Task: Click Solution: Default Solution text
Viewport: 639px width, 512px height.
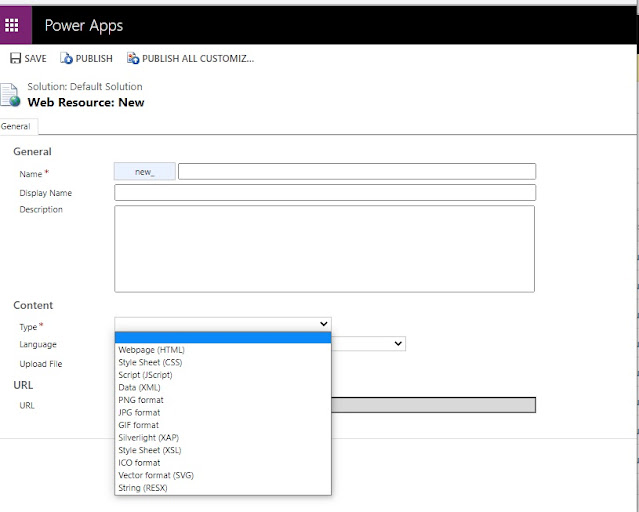Action: point(85,86)
